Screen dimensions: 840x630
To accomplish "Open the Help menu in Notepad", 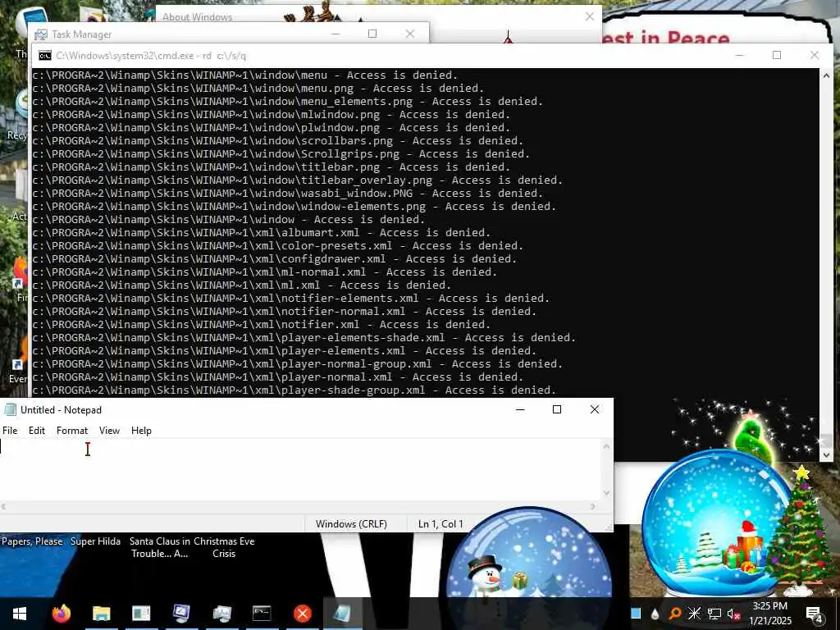I will click(x=141, y=431).
